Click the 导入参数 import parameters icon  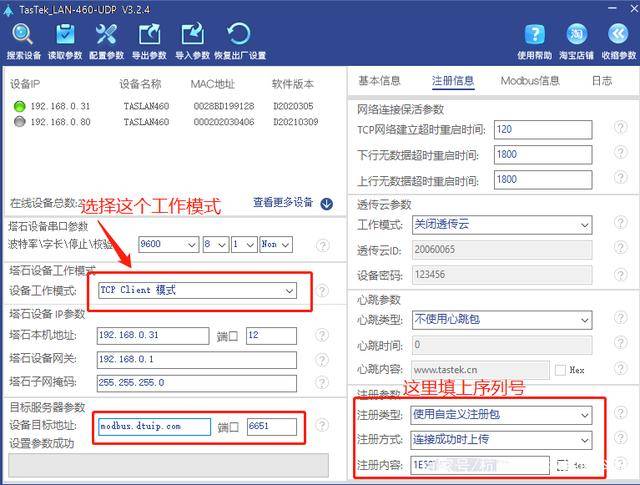tap(192, 34)
